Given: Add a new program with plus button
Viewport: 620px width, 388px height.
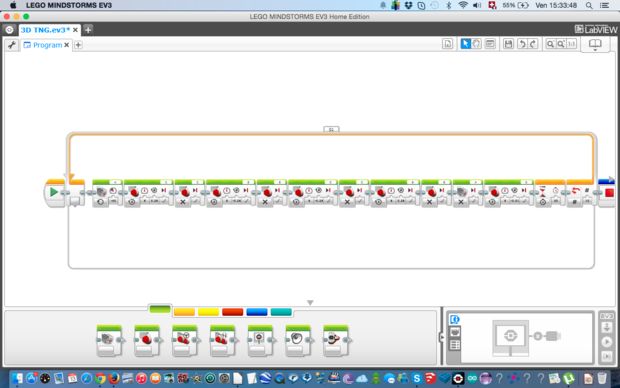Looking at the screenshot, I should coord(78,45).
